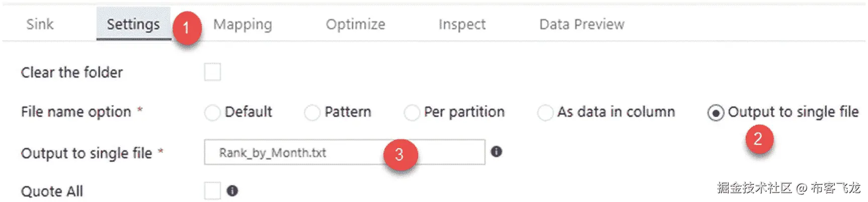Select Output to single file radio button

tap(716, 112)
